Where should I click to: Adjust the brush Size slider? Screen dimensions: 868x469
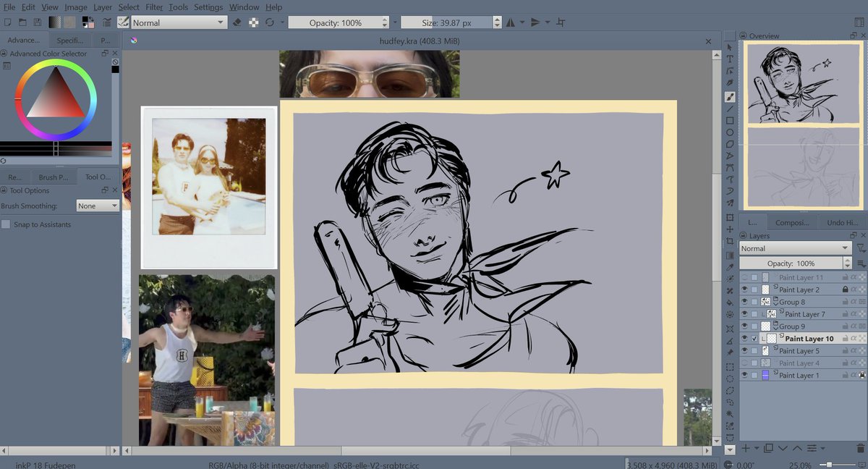point(446,22)
